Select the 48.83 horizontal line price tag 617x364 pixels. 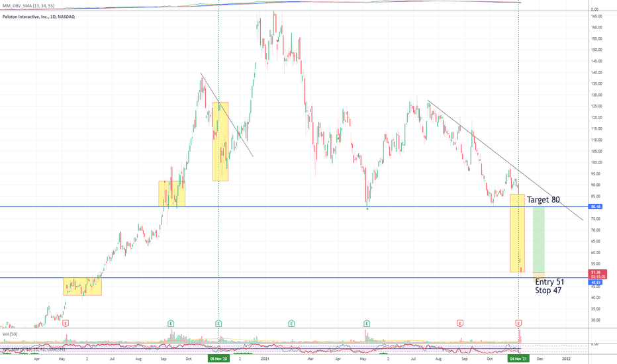pos(596,283)
